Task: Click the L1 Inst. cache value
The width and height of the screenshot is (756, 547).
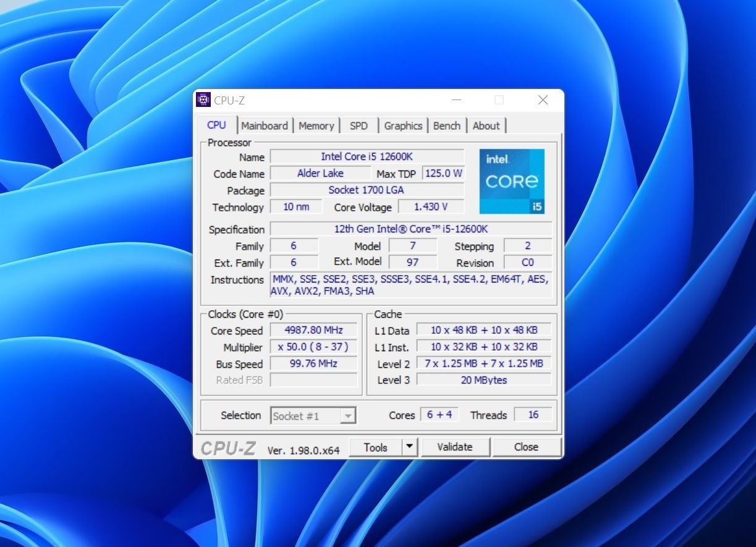Action: tap(484, 347)
